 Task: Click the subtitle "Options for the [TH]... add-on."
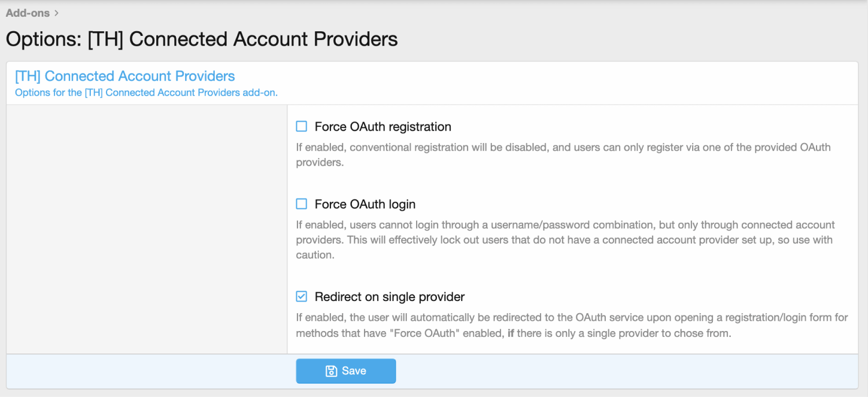click(x=146, y=93)
